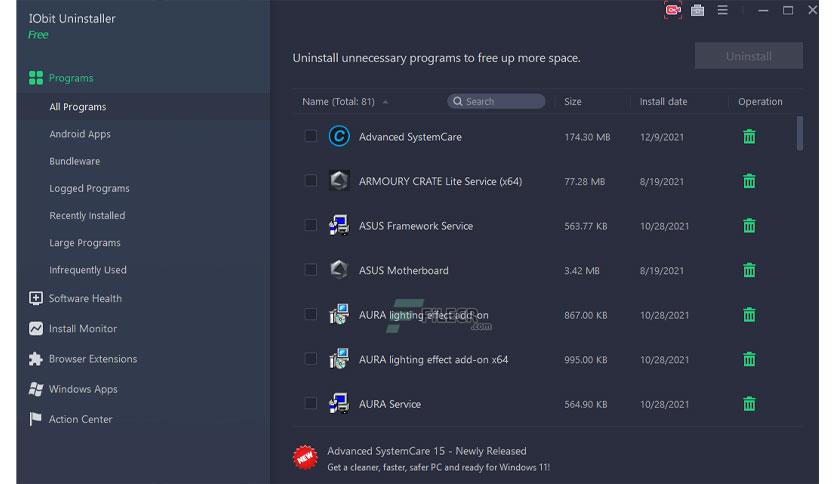This screenshot has height=484, width=836.
Task: Click the trash icon for ASUS Motherboard
Action: click(x=749, y=270)
